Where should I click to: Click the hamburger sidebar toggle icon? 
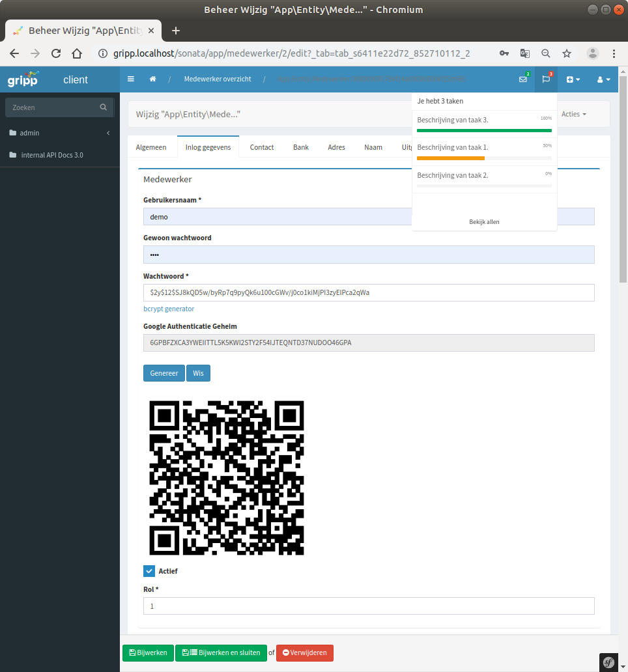pyautogui.click(x=131, y=79)
